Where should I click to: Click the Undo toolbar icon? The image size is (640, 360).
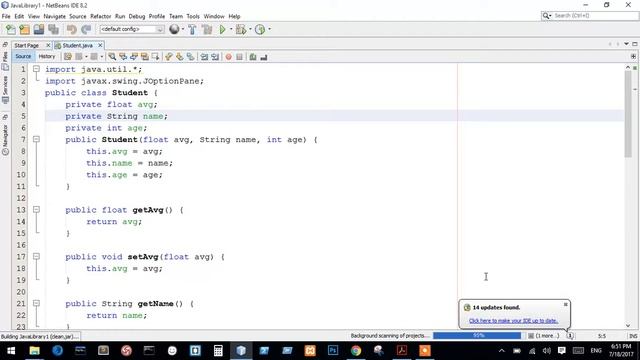click(x=72, y=29)
